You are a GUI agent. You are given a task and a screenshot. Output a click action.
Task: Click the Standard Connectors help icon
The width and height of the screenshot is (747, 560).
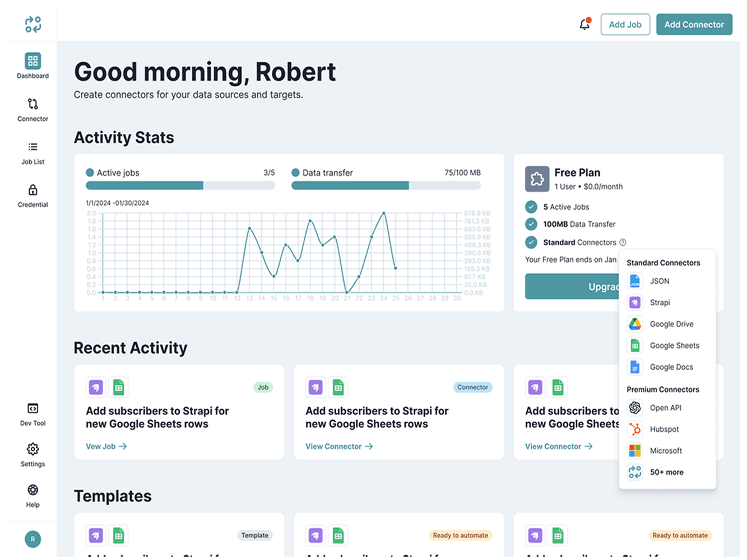[x=623, y=242]
